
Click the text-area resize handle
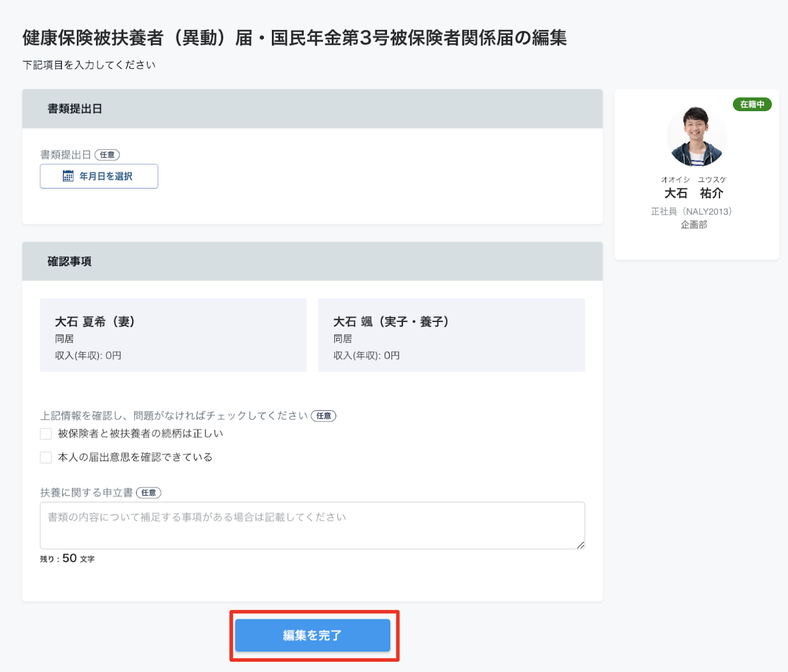(x=580, y=544)
